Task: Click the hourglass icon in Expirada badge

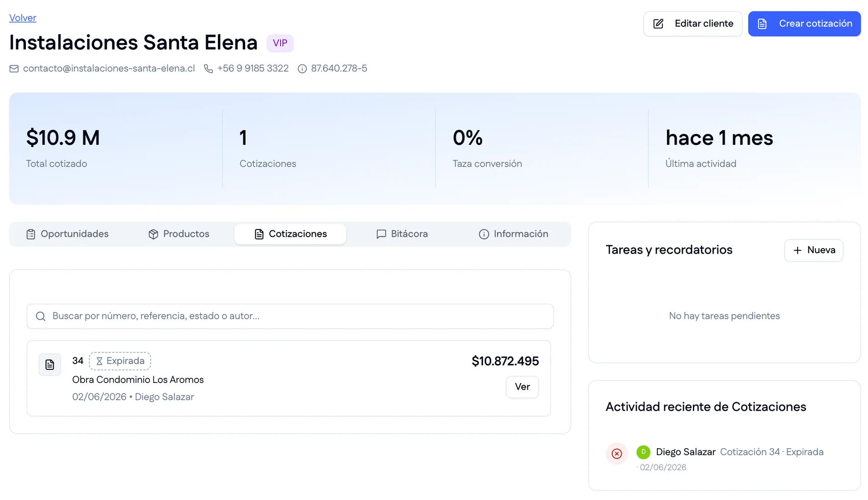Action: [x=99, y=361]
